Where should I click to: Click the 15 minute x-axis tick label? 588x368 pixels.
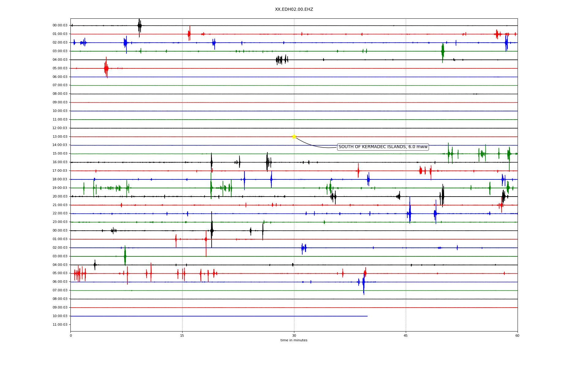[182, 335]
